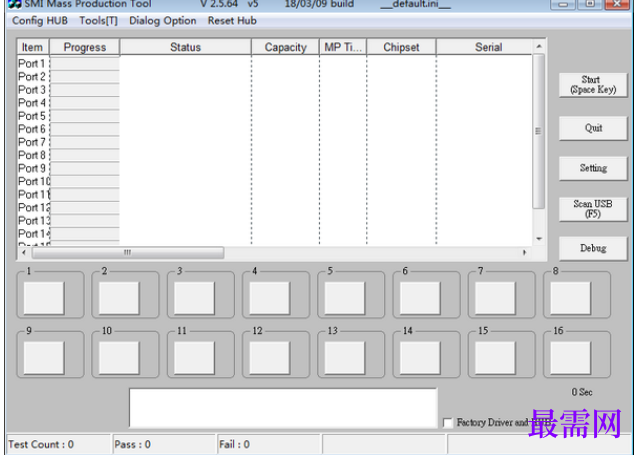Click port slot 13 box
This screenshot has width=640, height=455.
pos(345,358)
